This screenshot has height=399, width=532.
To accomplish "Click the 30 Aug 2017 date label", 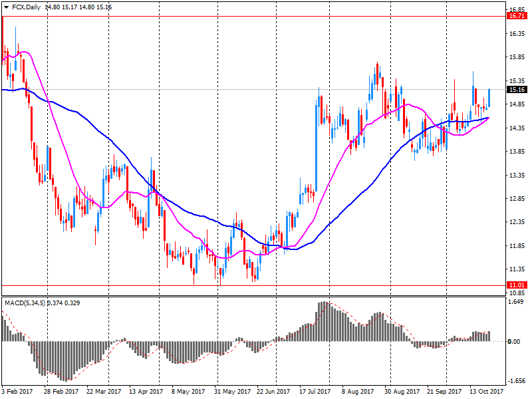I will 402,391.
